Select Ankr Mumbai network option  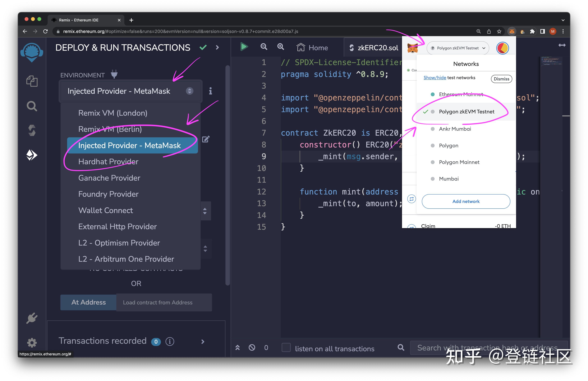pyautogui.click(x=455, y=129)
